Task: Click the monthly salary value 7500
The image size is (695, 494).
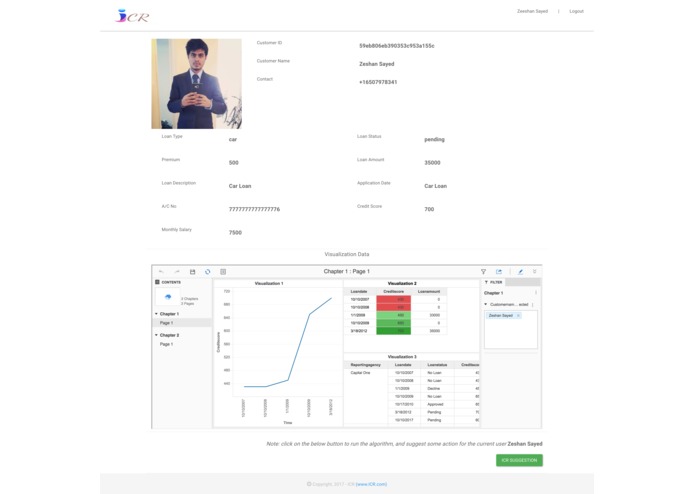Action: click(235, 233)
